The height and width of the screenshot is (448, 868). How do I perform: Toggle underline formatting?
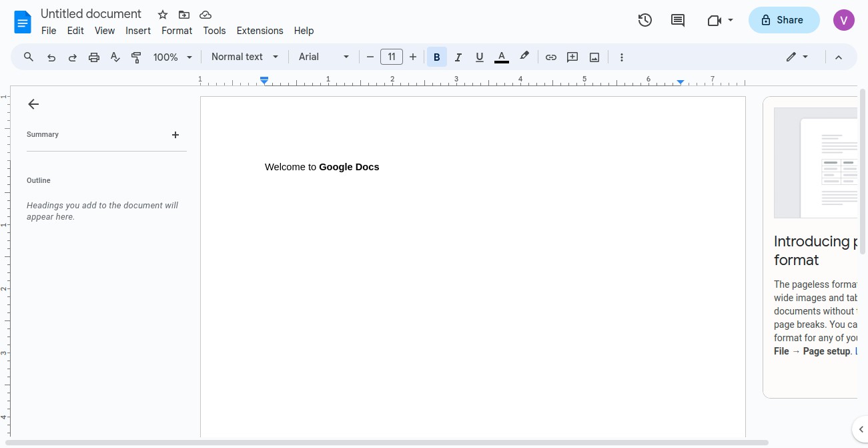point(480,57)
